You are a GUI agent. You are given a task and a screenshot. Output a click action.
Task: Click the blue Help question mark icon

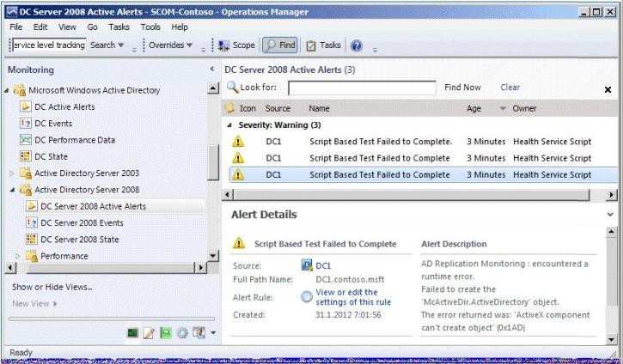click(x=357, y=45)
